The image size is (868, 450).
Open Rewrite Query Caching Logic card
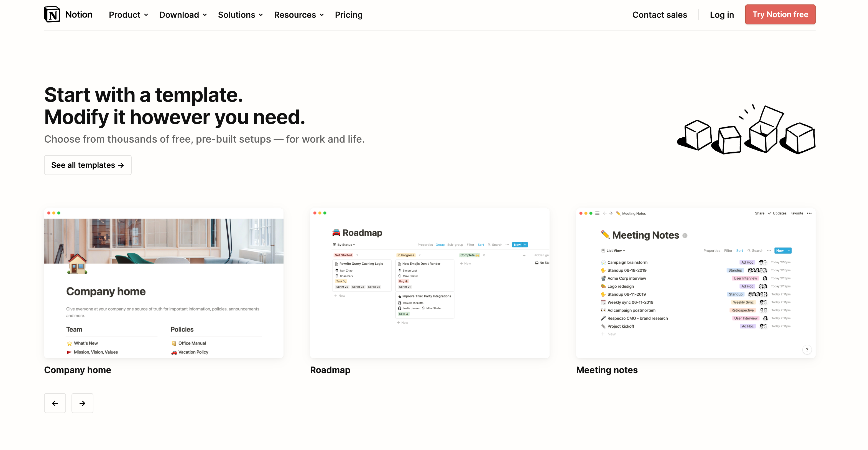click(x=362, y=275)
